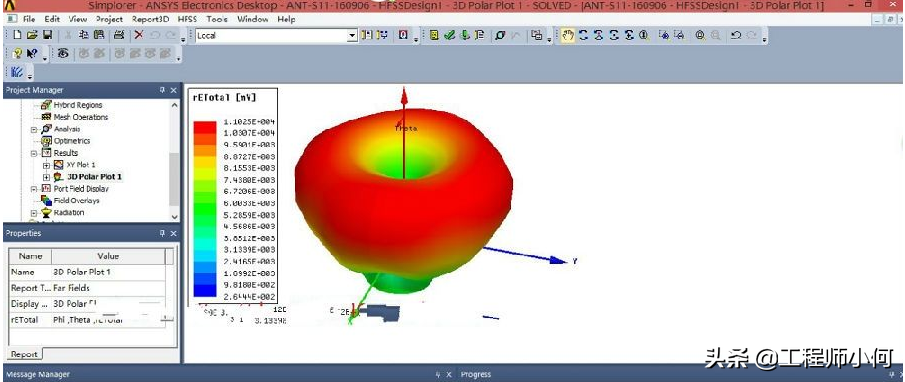
Task: Select Optimetrics in project tree
Action: (72, 141)
